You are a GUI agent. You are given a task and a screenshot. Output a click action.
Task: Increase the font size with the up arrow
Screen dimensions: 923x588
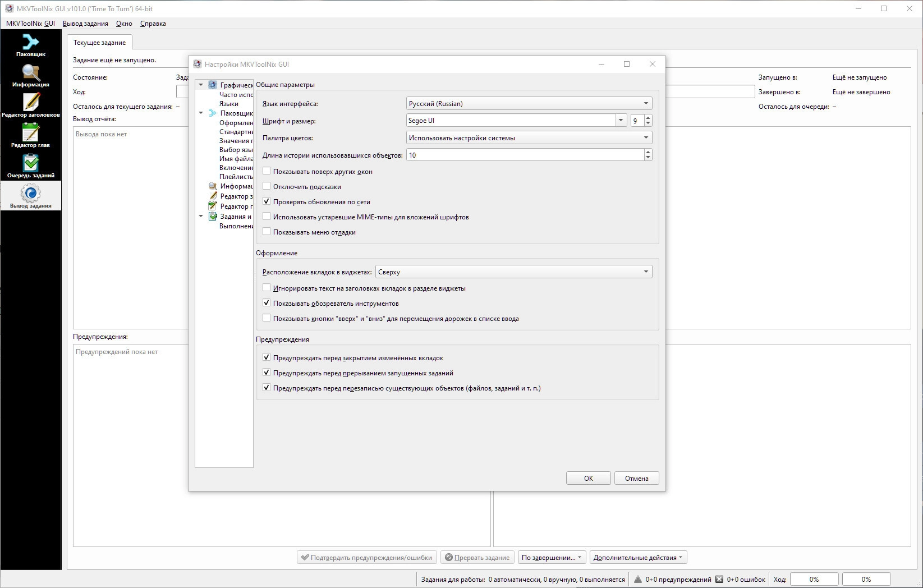coord(648,117)
